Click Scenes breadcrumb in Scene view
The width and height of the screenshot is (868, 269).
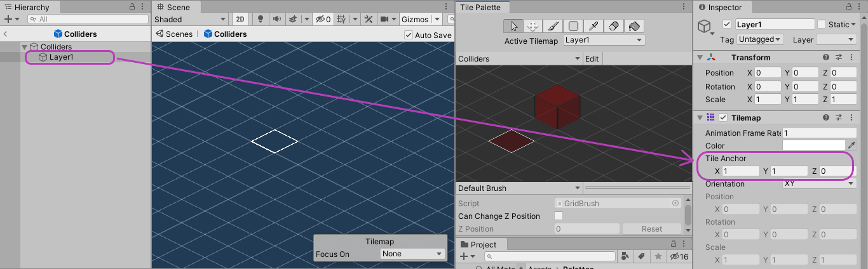coord(174,34)
